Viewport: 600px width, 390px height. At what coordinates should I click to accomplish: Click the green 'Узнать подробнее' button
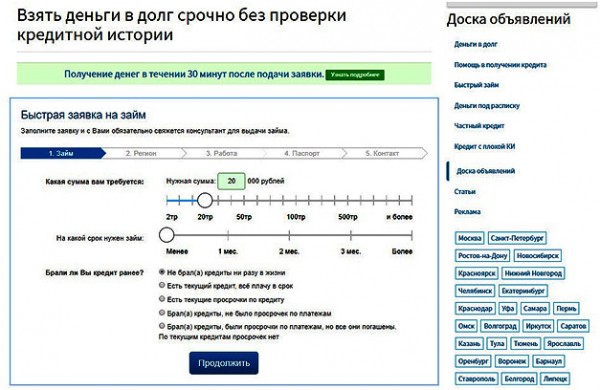click(x=355, y=75)
